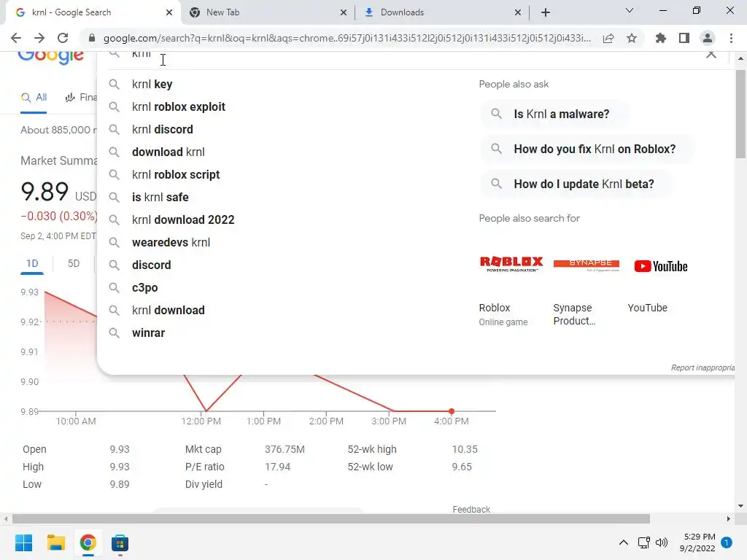Click the 4:00 PM chart data point

point(451,411)
